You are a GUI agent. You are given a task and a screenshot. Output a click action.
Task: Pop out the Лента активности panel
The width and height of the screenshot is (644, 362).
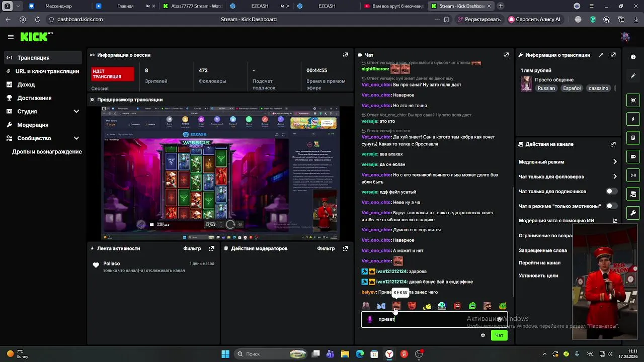point(212,248)
